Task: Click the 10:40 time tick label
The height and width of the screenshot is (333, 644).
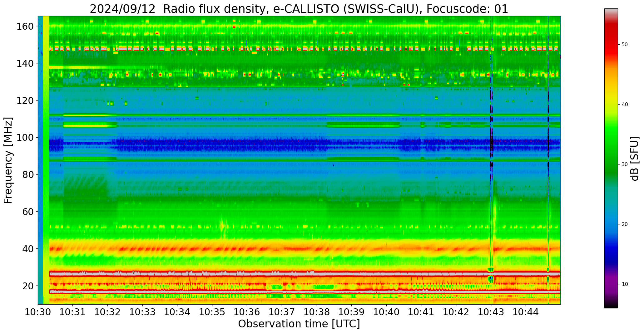Action: [x=386, y=312]
